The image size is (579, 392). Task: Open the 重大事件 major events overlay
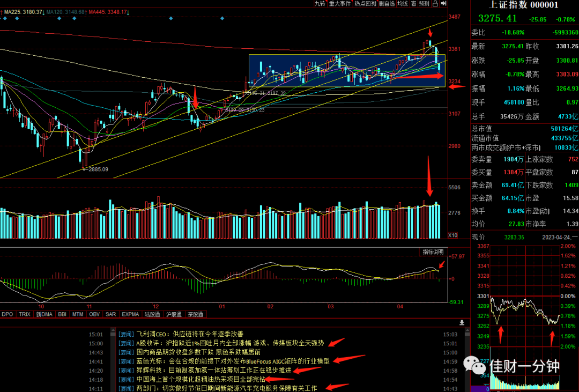pos(340,4)
